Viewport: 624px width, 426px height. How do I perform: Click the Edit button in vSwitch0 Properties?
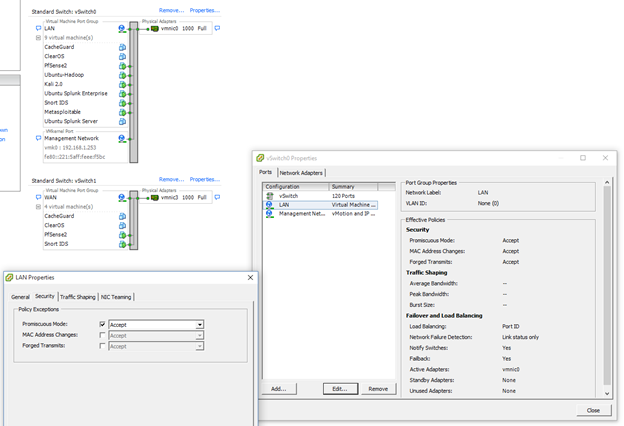(340, 388)
